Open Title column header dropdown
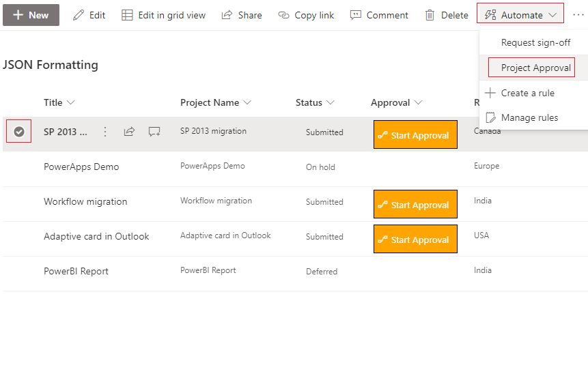Viewport: 588px width, 372px height. (x=59, y=102)
